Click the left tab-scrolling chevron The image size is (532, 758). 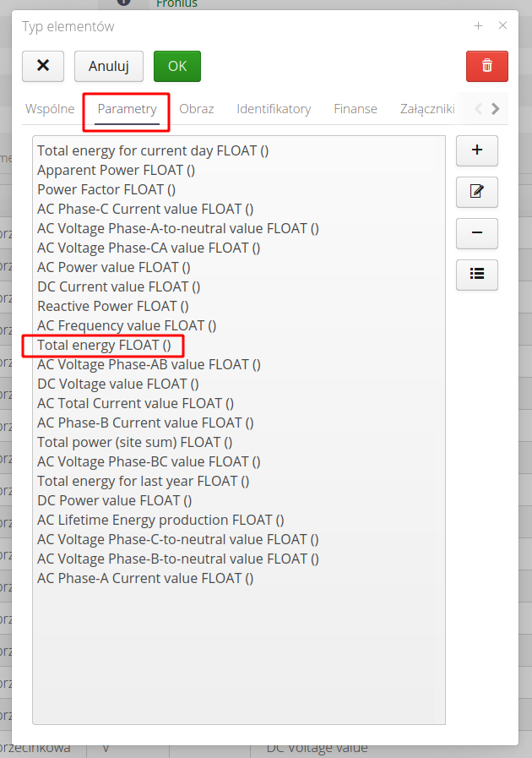click(480, 108)
